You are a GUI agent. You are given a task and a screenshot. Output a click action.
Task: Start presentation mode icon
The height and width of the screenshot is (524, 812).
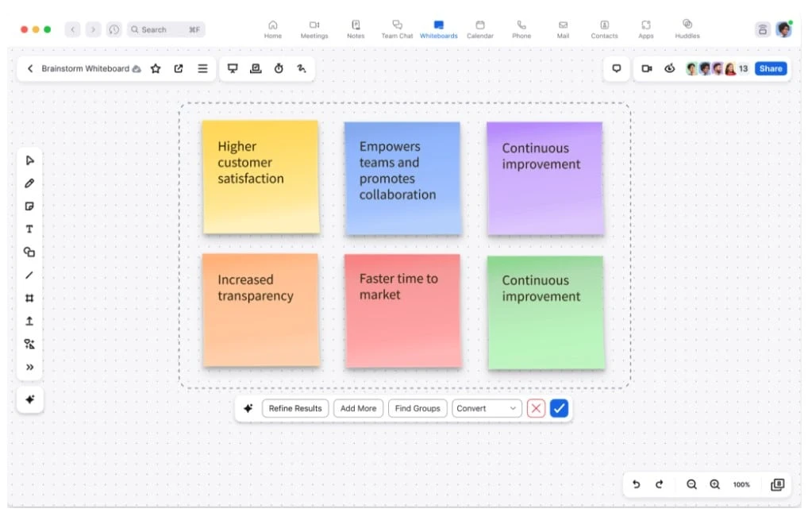point(233,68)
